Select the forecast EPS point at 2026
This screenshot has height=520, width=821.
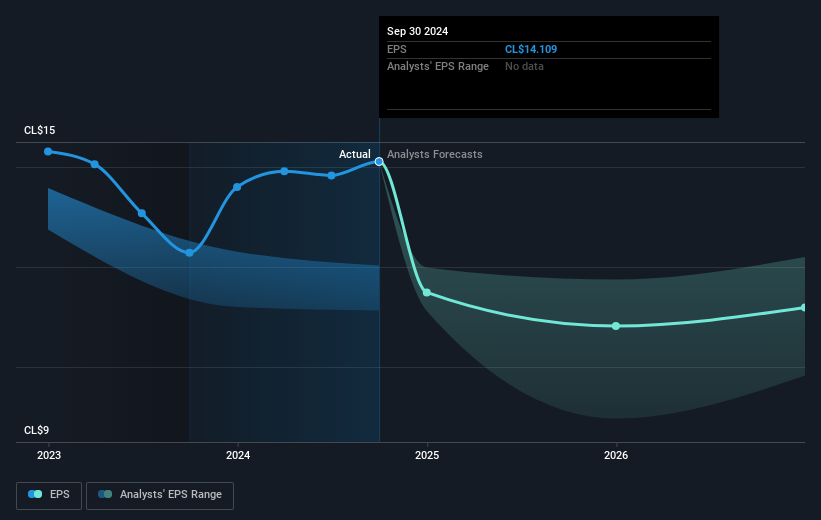(616, 326)
